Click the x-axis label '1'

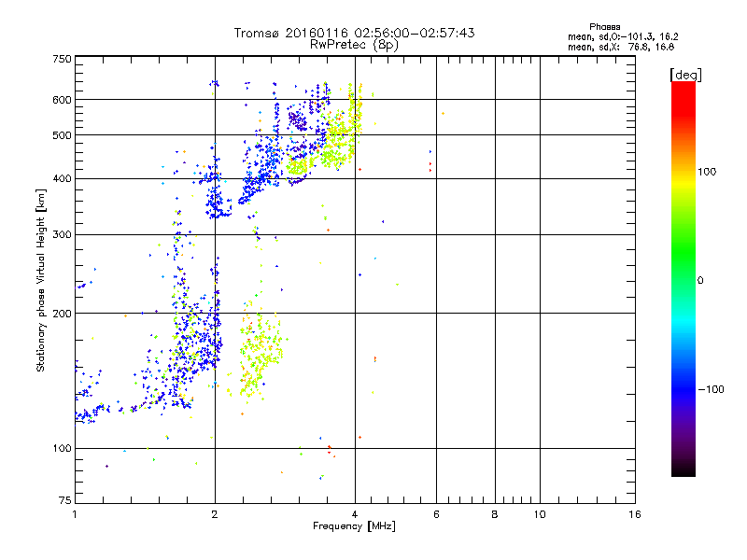(75, 514)
